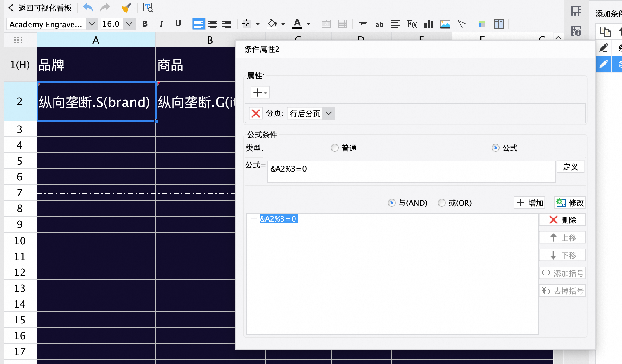The height and width of the screenshot is (364, 622).
Task: Click the merge cells icon
Action: [x=326, y=24]
